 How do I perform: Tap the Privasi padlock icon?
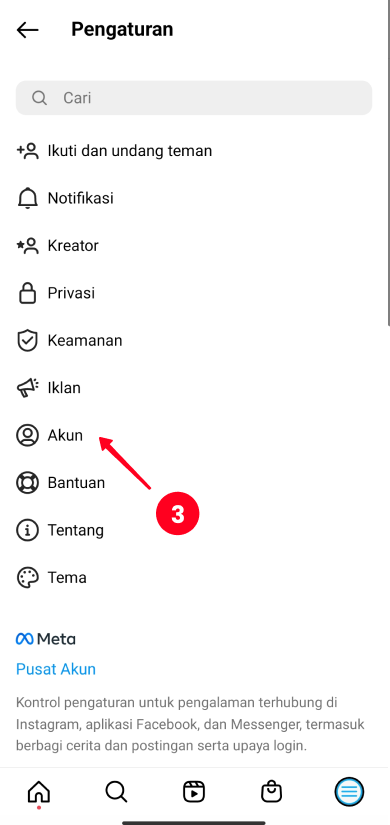(27, 293)
